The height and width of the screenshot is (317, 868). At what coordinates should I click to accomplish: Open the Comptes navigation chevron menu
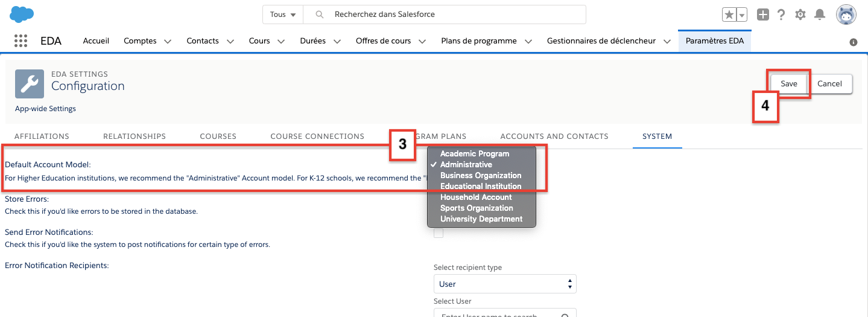tap(168, 42)
